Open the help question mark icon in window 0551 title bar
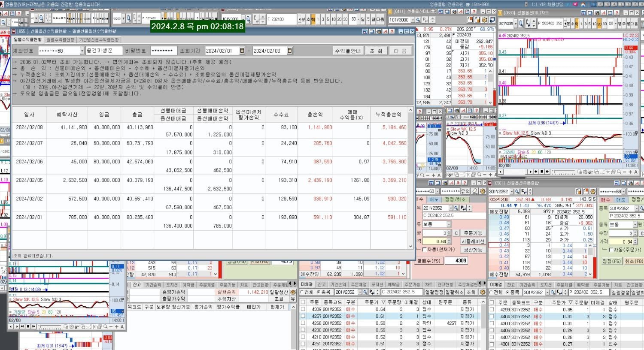Screen dimensions: 644x350 [392, 31]
